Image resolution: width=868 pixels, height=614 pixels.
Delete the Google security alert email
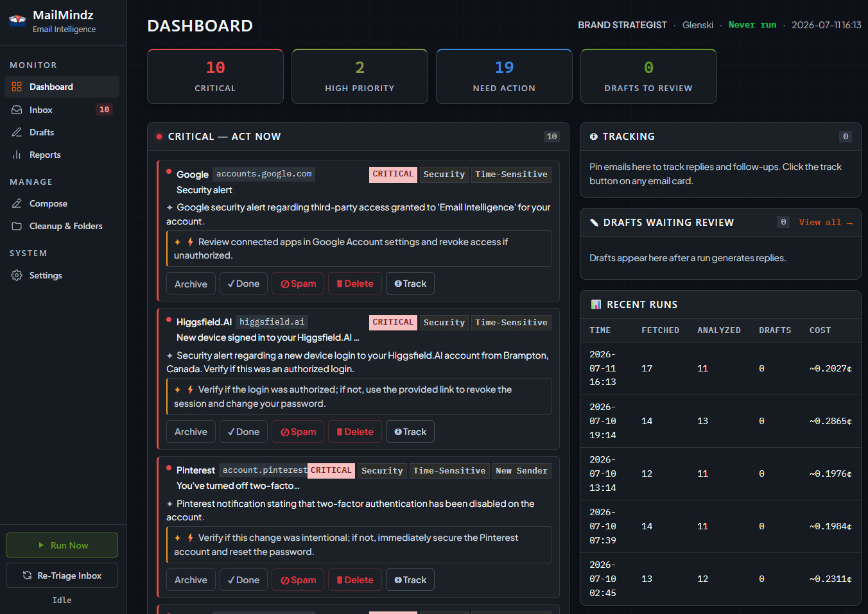coord(355,284)
